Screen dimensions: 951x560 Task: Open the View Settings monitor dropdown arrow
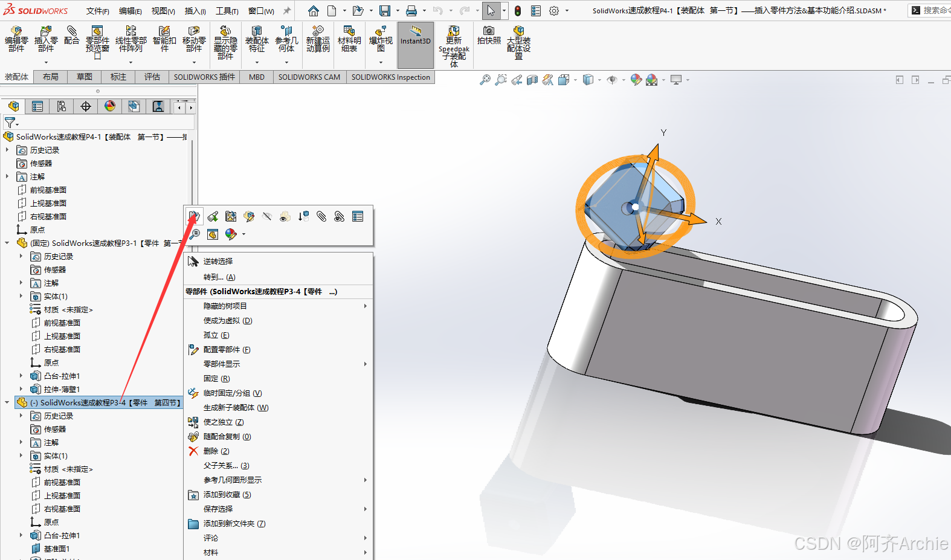pyautogui.click(x=688, y=80)
